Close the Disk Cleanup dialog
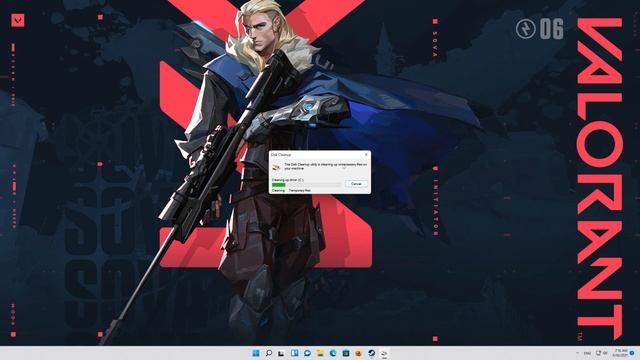The width and height of the screenshot is (640, 360). point(366,155)
